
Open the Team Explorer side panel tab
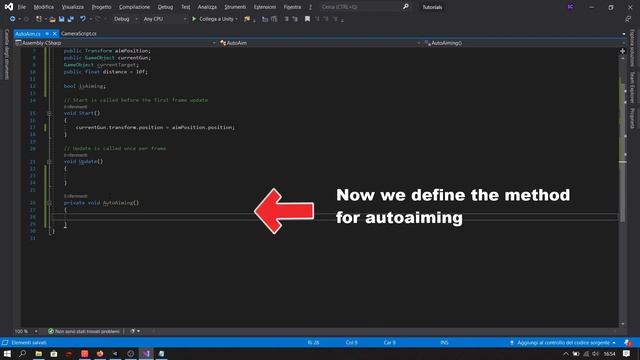click(x=632, y=87)
